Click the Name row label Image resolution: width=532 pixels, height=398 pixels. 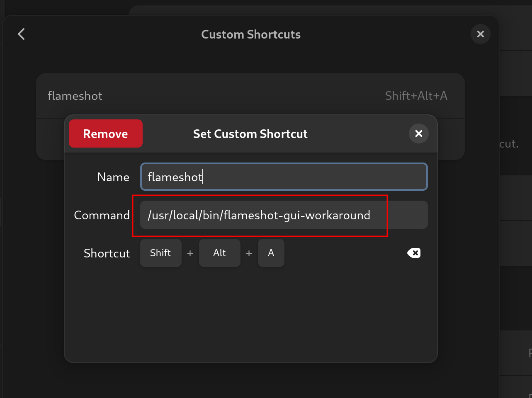[x=113, y=177]
